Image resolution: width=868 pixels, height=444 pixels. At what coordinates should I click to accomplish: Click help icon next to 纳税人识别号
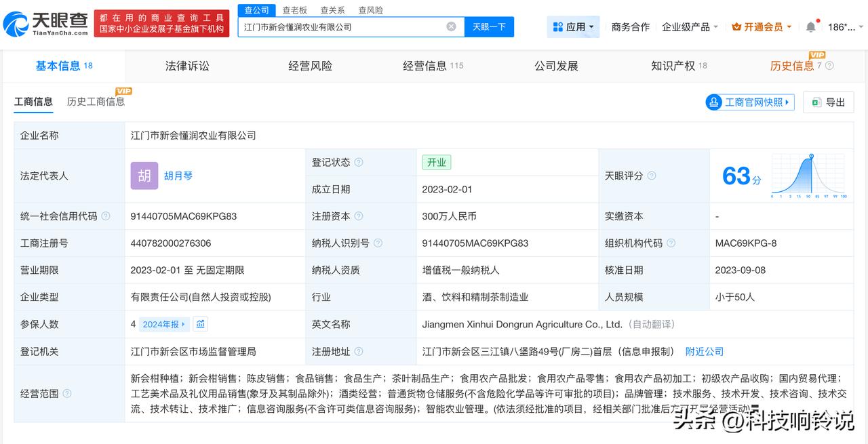click(378, 243)
